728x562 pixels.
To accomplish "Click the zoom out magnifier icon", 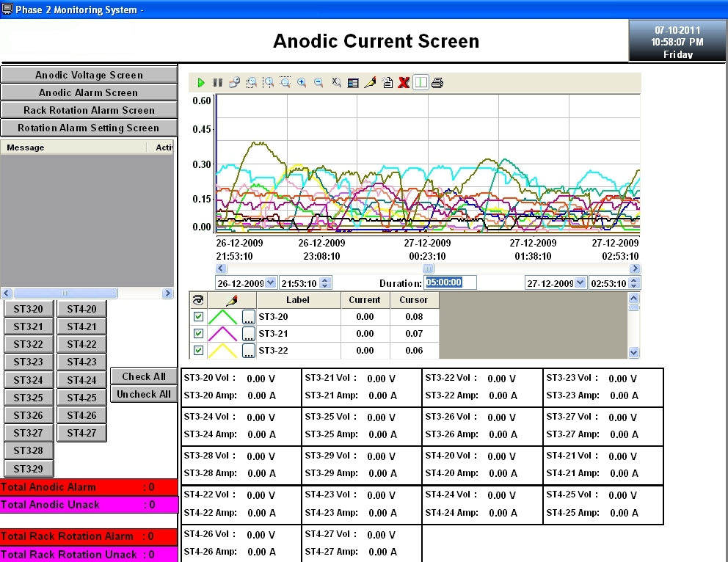I will (318, 83).
